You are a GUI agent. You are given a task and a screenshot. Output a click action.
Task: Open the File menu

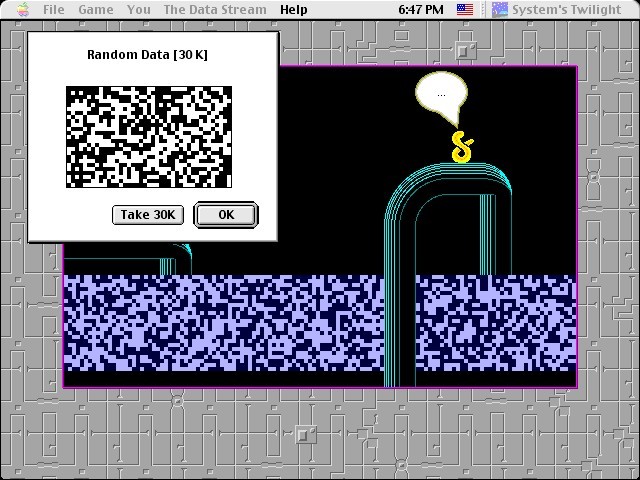click(x=54, y=9)
